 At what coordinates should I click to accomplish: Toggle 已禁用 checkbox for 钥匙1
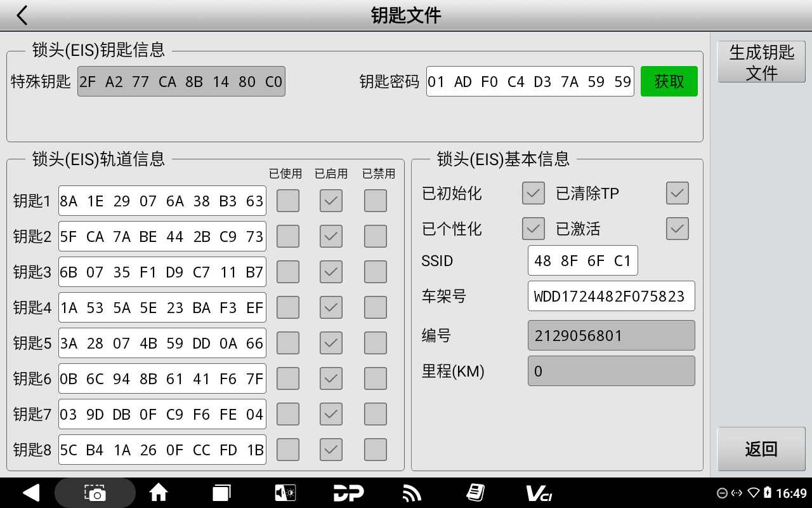(x=376, y=201)
